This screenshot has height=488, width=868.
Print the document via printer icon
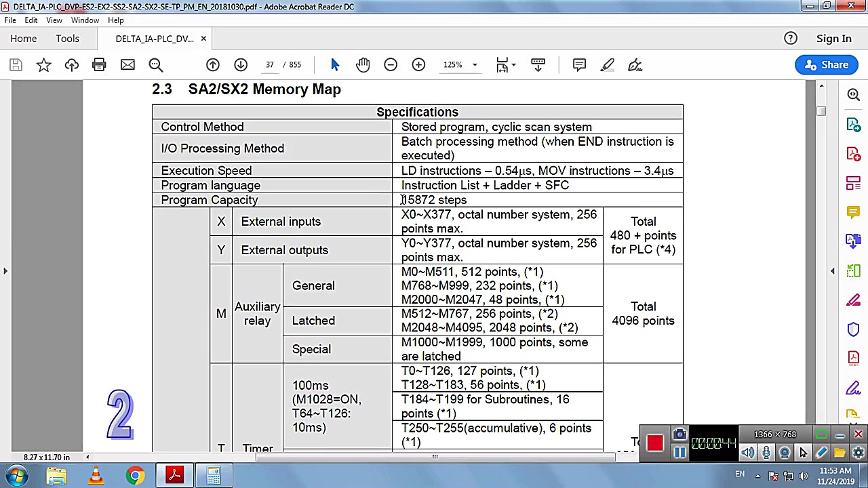[x=99, y=65]
